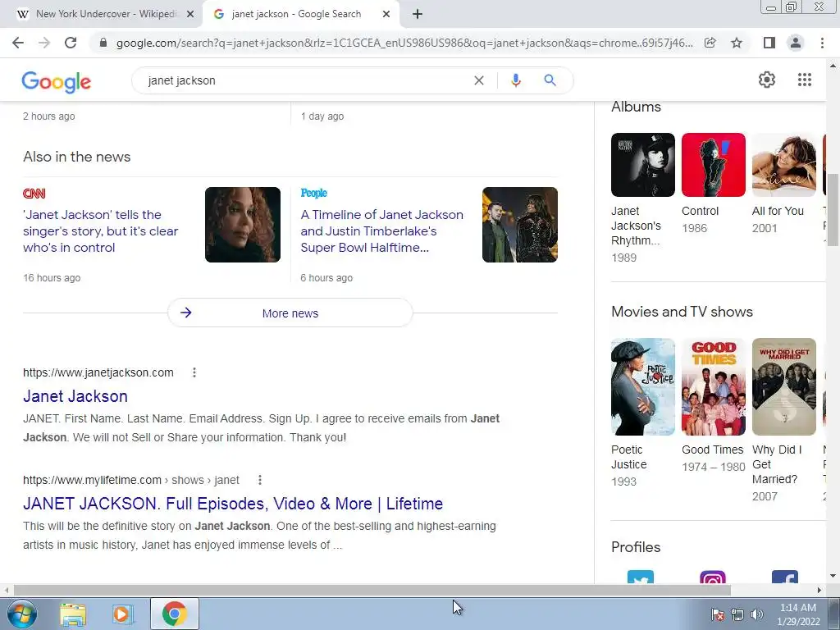
Task: Select All for You album cover
Action: pos(783,165)
